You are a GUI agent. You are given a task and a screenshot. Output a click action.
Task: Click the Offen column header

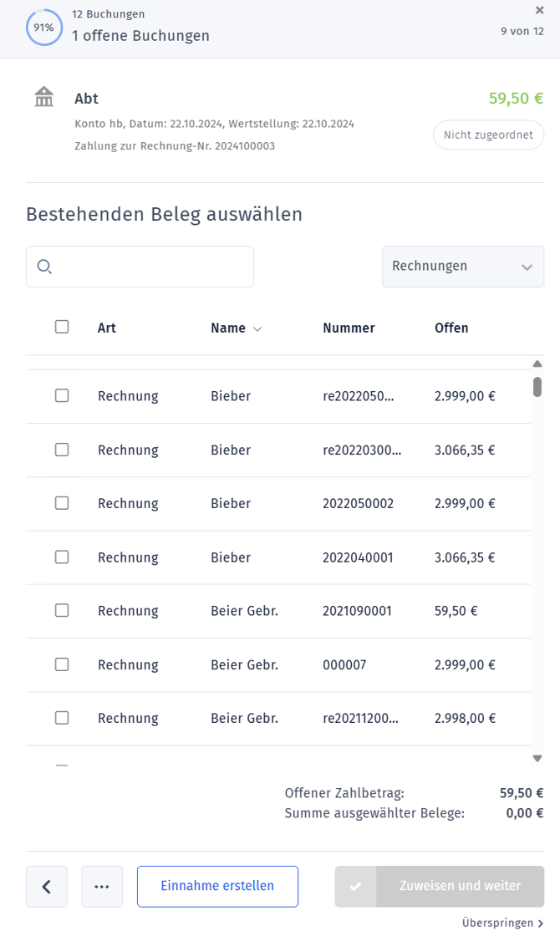point(451,328)
